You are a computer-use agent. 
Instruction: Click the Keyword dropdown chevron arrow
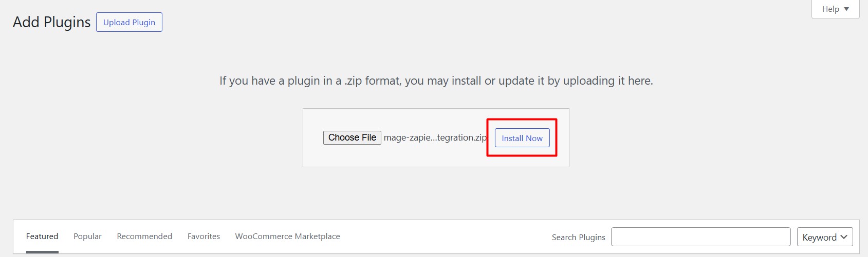[844, 237]
